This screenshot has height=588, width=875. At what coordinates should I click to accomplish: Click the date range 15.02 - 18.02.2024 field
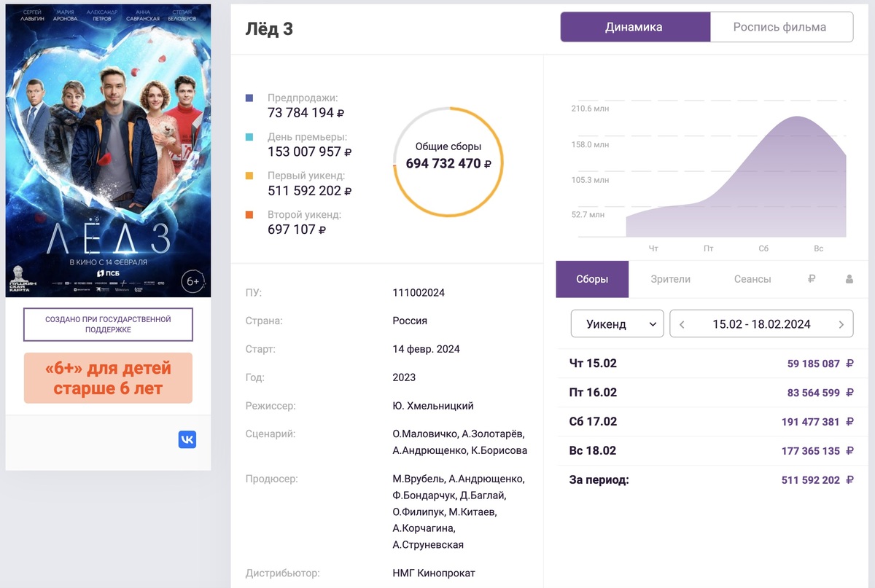tap(761, 324)
